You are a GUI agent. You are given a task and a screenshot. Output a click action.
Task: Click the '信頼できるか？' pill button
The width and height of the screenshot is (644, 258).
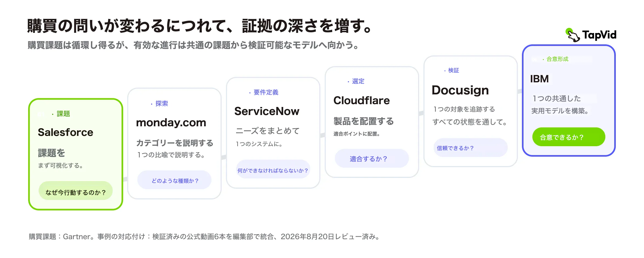pos(471,148)
